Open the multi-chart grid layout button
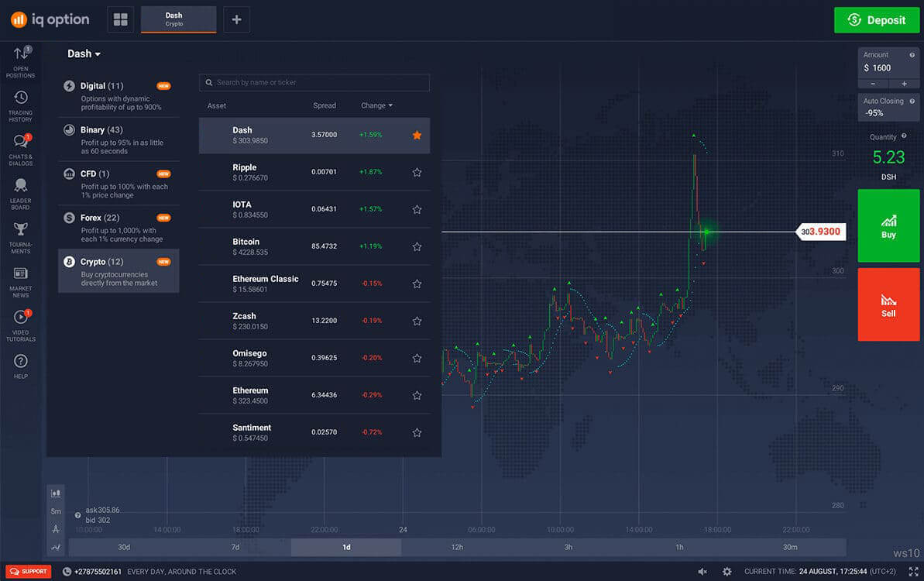Viewport: 924px width, 581px height. pyautogui.click(x=121, y=19)
